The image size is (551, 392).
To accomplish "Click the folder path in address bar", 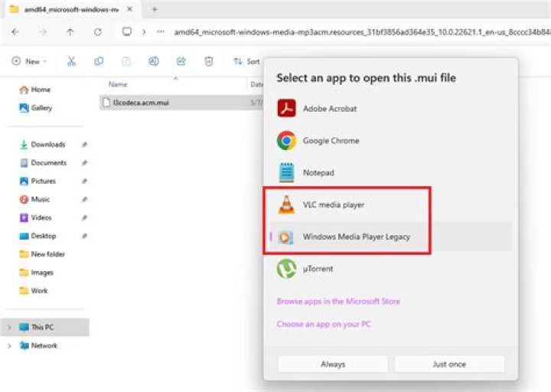I will tap(362, 32).
